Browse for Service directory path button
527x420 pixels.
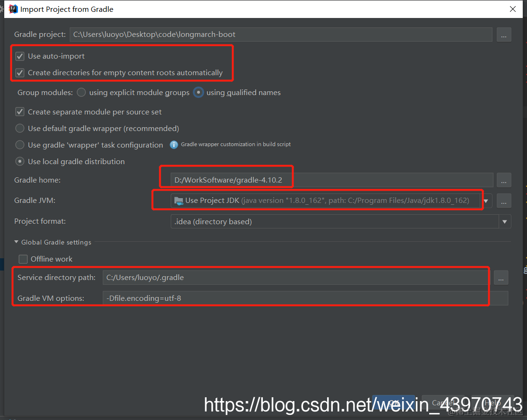pyautogui.click(x=501, y=278)
